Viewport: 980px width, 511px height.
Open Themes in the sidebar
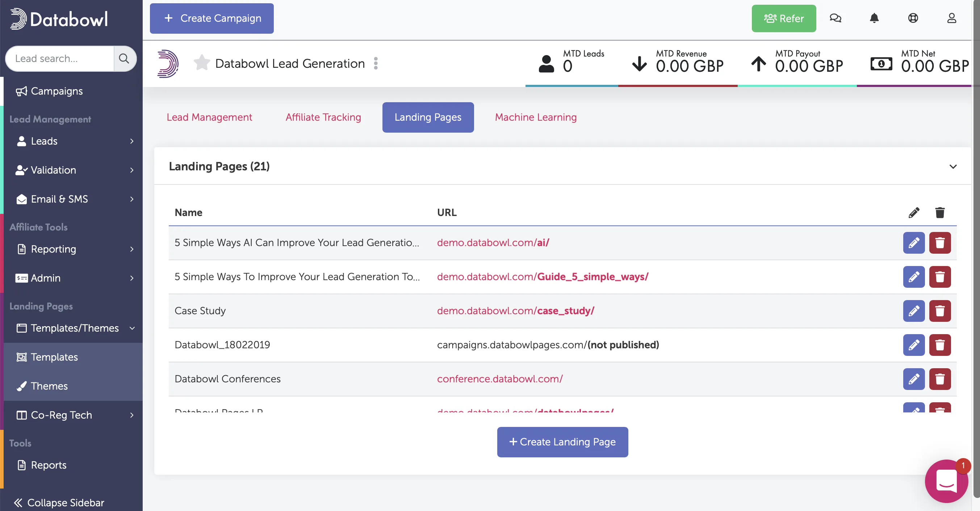click(x=73, y=386)
